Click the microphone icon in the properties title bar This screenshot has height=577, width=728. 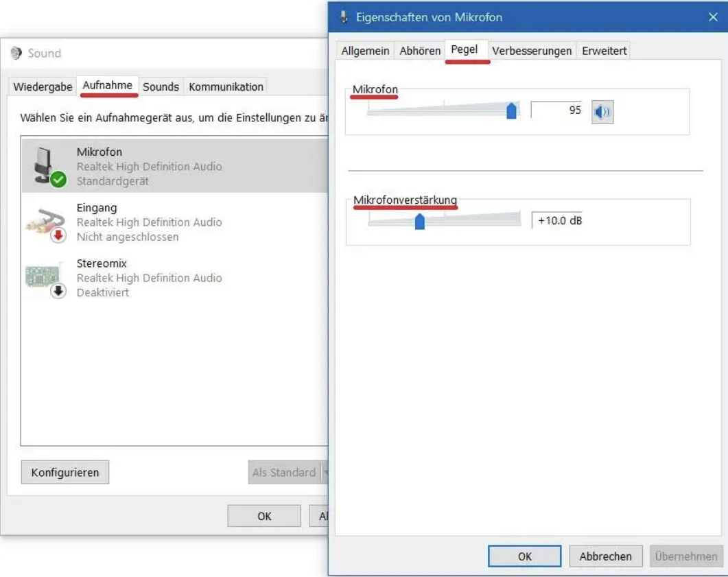coord(344,17)
